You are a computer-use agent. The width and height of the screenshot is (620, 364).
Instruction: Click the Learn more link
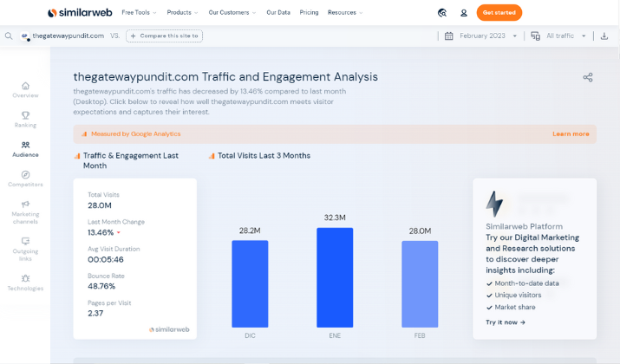[x=571, y=134]
